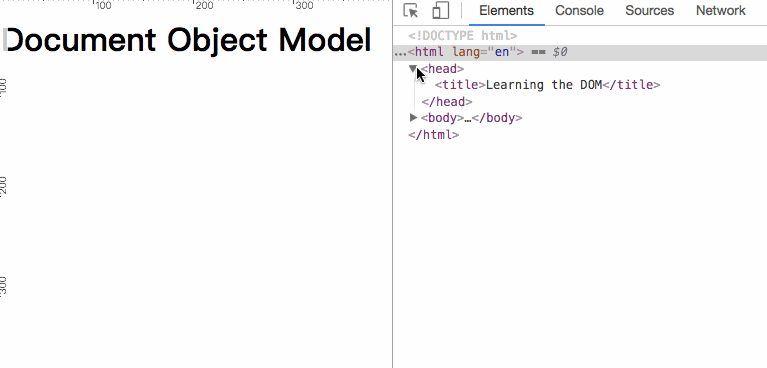This screenshot has width=767, height=368.
Task: Go to the Network tab
Action: (721, 11)
